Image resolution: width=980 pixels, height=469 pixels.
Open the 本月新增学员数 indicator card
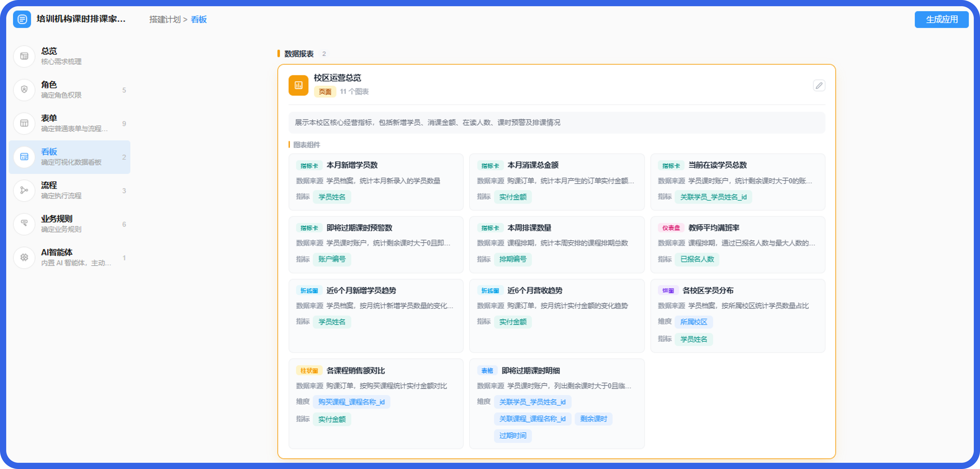376,182
